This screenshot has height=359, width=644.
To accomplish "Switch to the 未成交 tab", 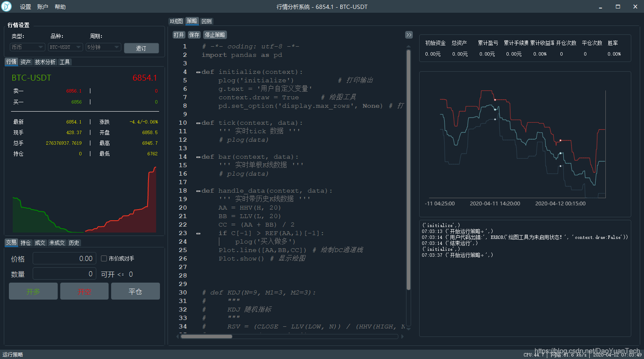I will click(57, 243).
